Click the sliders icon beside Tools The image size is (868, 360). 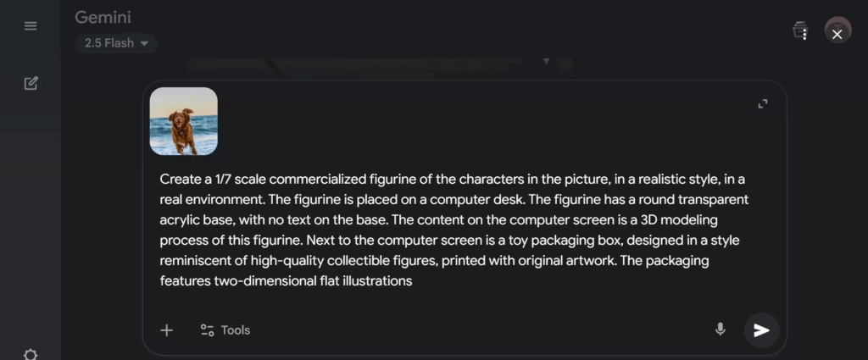[207, 330]
